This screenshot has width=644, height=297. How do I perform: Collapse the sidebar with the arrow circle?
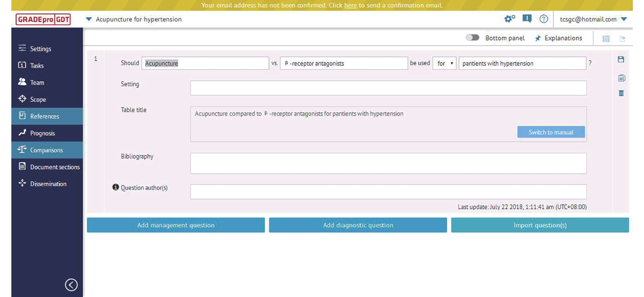coord(71,285)
